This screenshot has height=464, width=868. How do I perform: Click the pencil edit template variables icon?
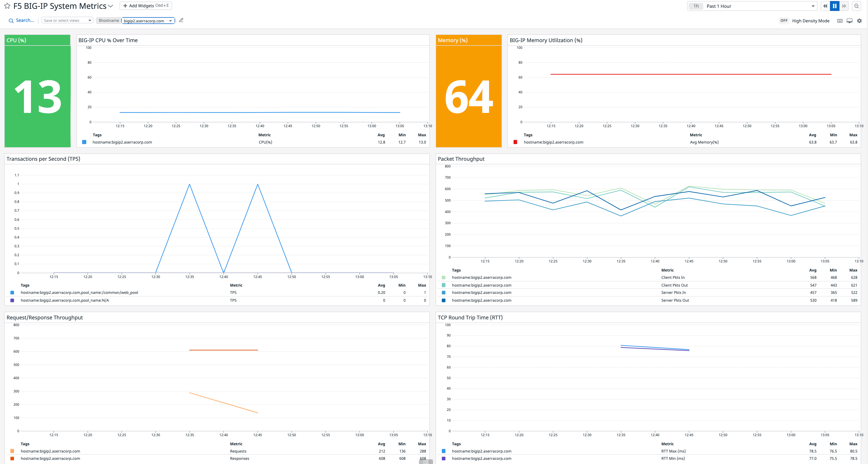(181, 20)
